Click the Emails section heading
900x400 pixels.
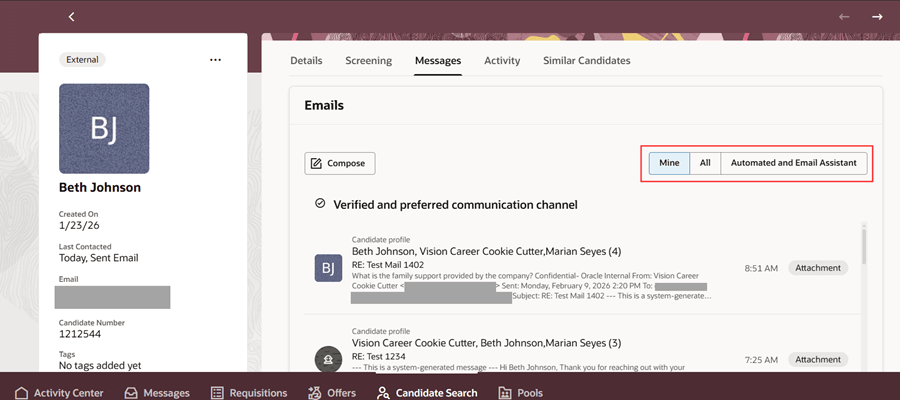point(324,106)
